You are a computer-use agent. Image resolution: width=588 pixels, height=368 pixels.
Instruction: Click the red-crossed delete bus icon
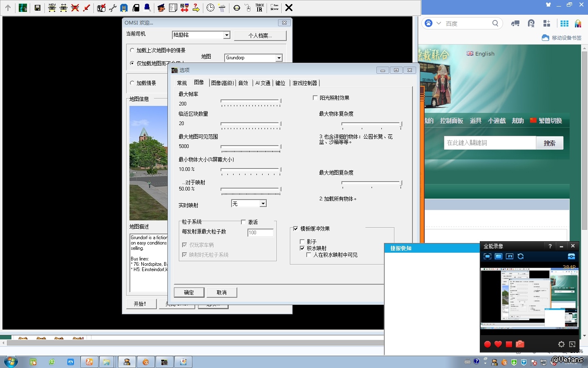(x=75, y=8)
